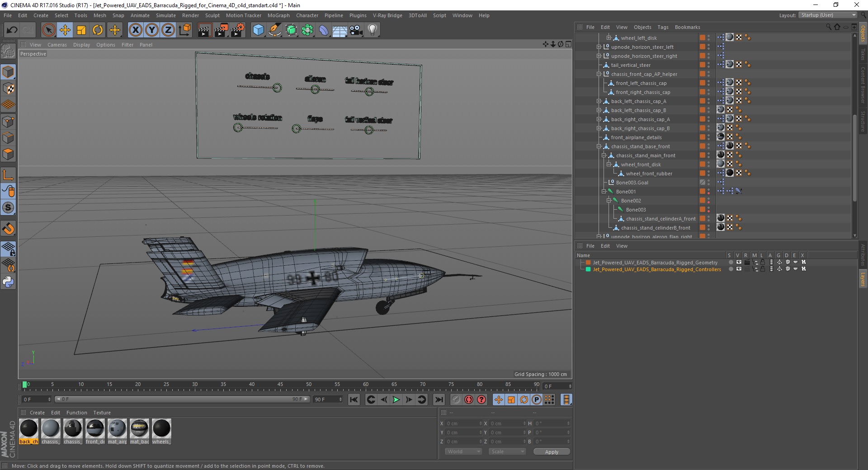The image size is (868, 470).
Task: Open the spline pen tool
Action: (274, 30)
